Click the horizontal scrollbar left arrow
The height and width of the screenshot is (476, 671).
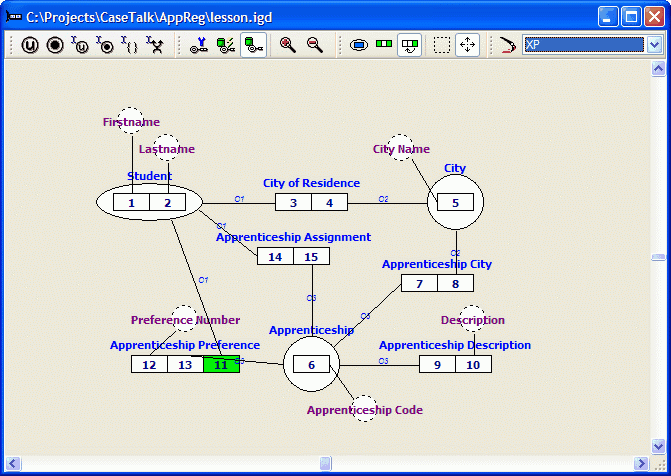pyautogui.click(x=13, y=463)
